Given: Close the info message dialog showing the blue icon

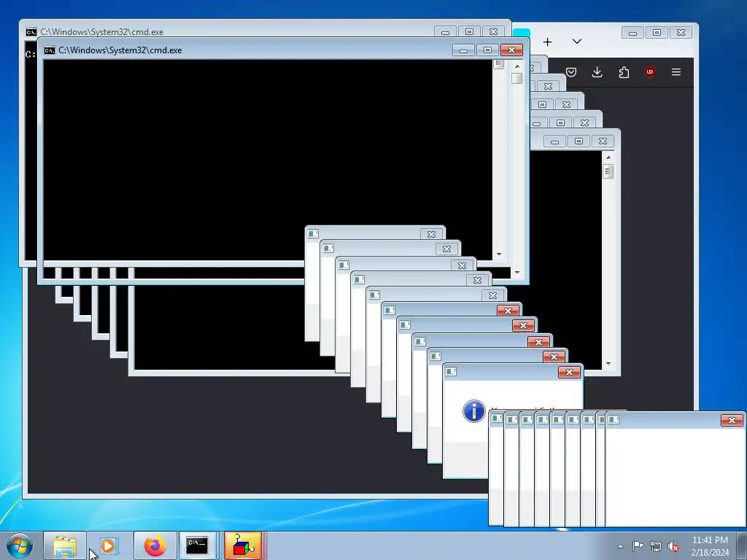Looking at the screenshot, I should pos(569,373).
